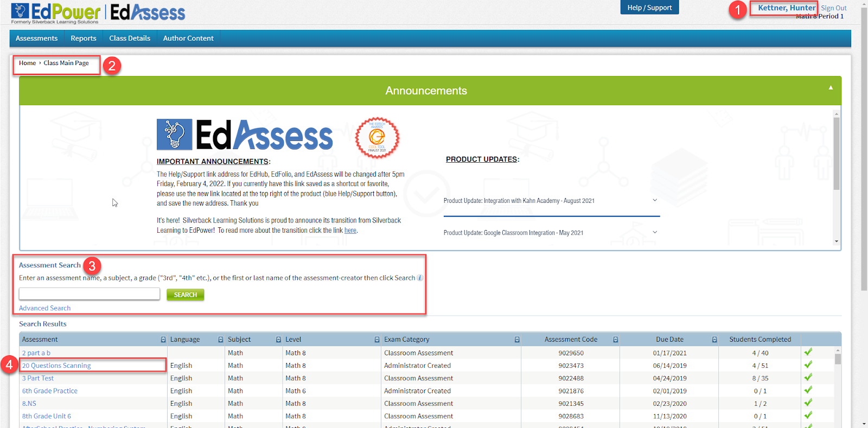Open the 8th Grade Unit 6 assessment

click(47, 416)
